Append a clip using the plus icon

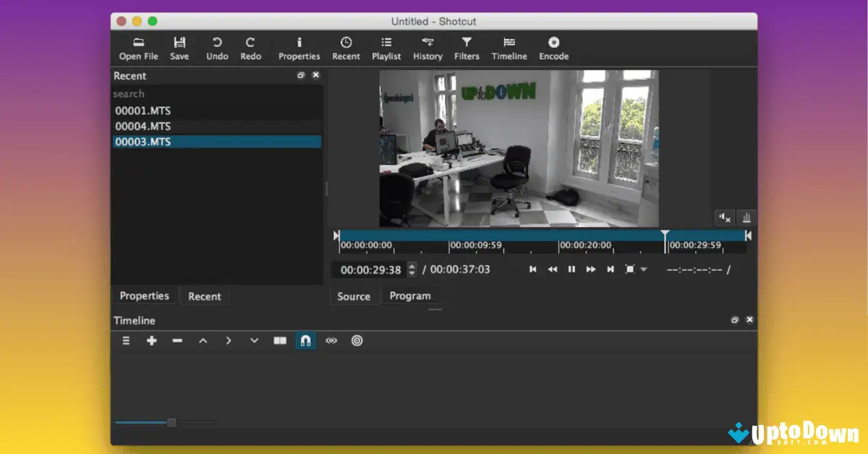click(x=151, y=340)
